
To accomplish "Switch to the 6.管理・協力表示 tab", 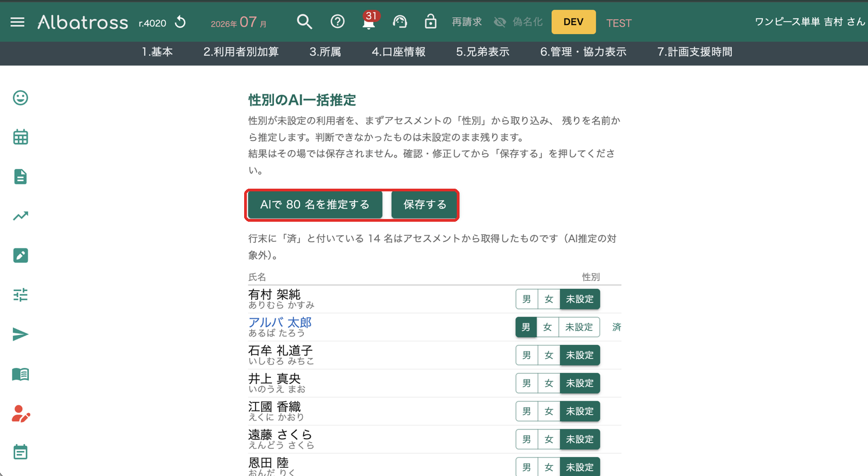I will pyautogui.click(x=583, y=52).
